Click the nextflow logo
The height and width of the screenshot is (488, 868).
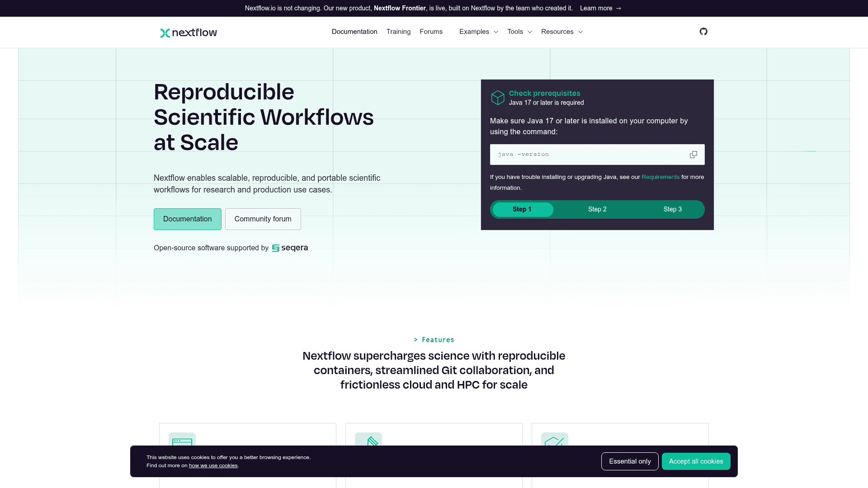(189, 33)
